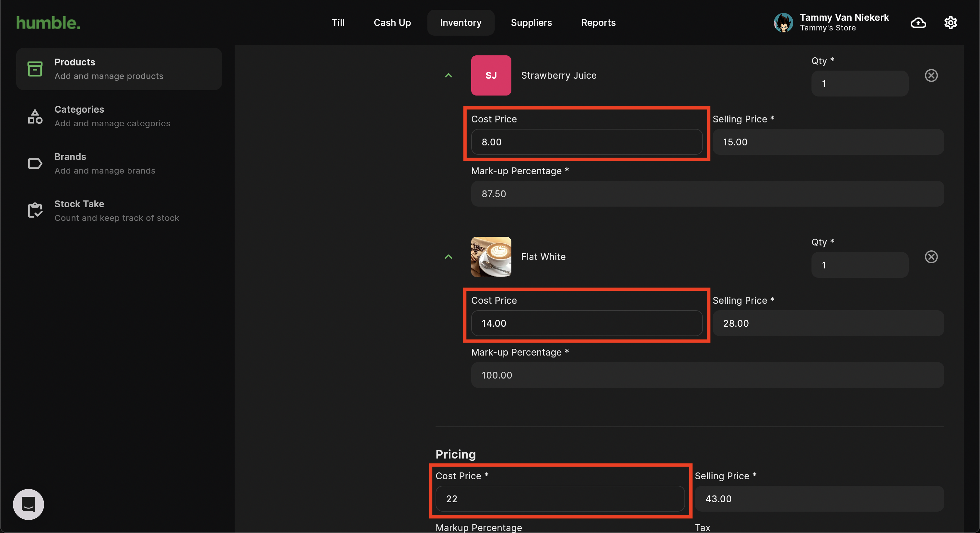Edit the Mark-up Percentage 100.00 field
This screenshot has height=533, width=980.
707,375
